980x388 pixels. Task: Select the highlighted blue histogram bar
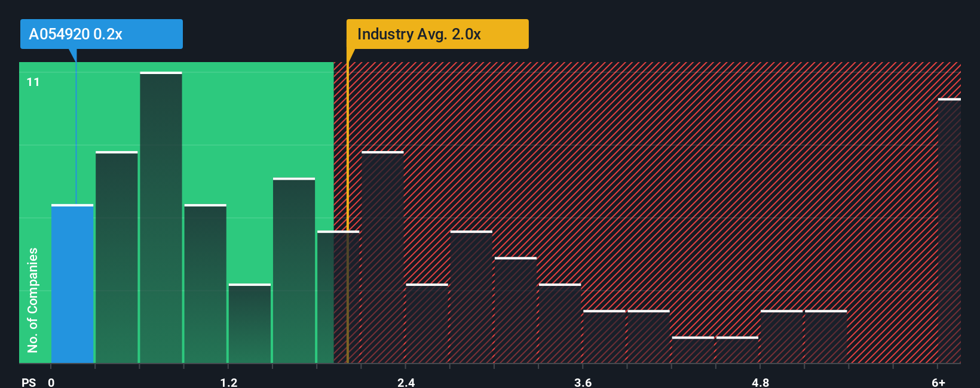72,284
